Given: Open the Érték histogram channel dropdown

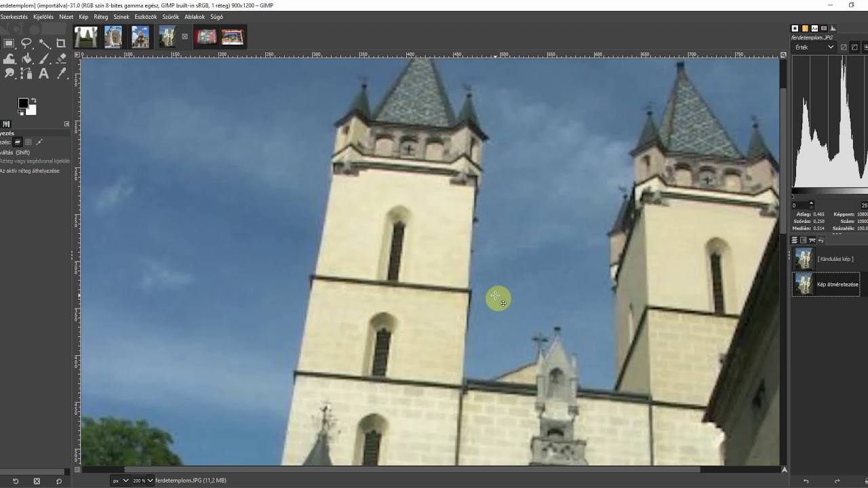Looking at the screenshot, I should coord(814,47).
